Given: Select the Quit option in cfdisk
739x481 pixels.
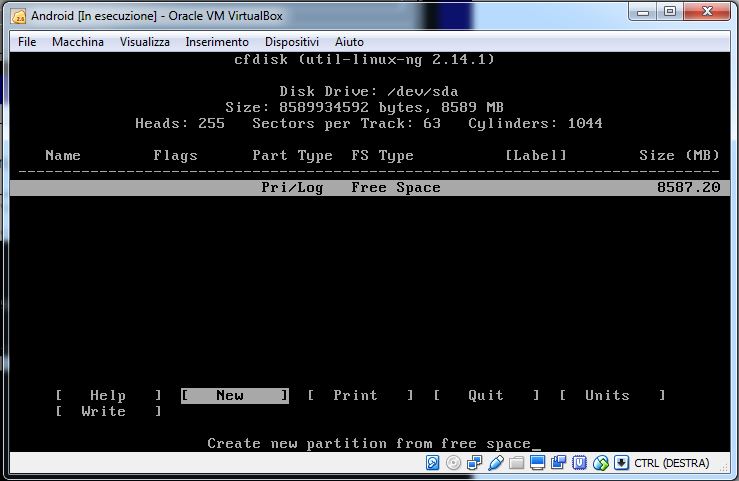Looking at the screenshot, I should (486, 396).
